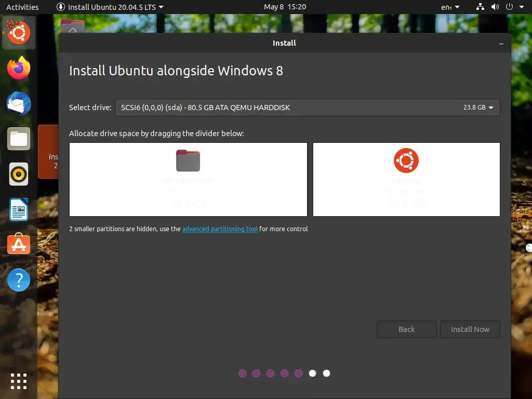Click the 23.8 GB size text
Viewport: 532px width, 399px height.
coord(474,108)
